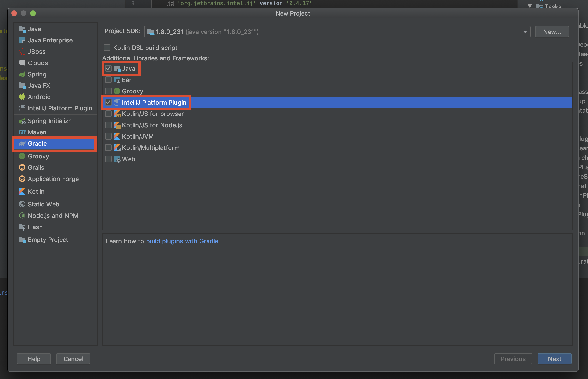
Task: Check the Kotlin/JVM framework checkbox
Action: click(108, 136)
